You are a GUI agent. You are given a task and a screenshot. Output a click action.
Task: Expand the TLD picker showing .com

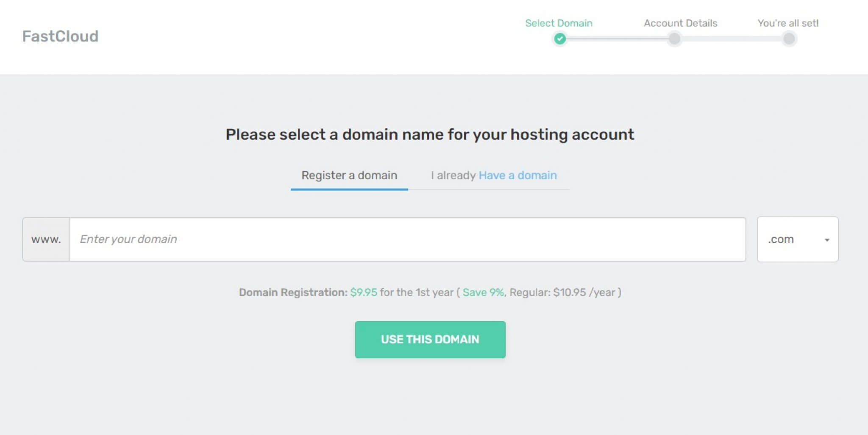click(x=797, y=239)
